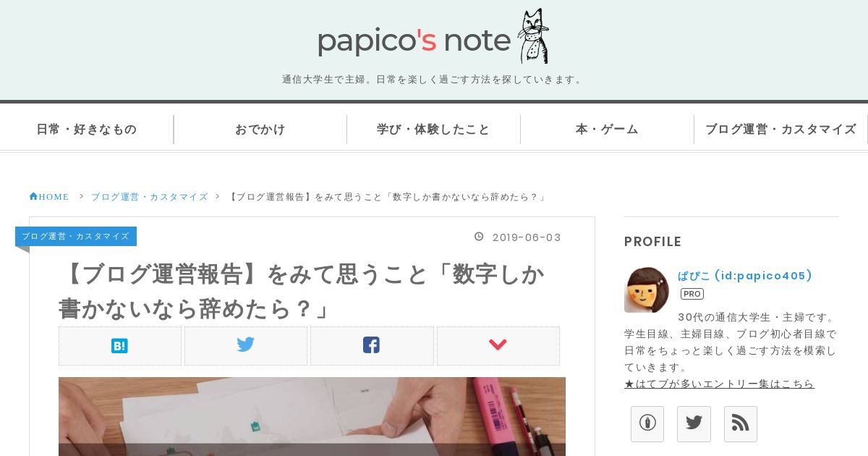Open the 日常・好きなもの menu item
This screenshot has height=456, width=868.
click(87, 130)
